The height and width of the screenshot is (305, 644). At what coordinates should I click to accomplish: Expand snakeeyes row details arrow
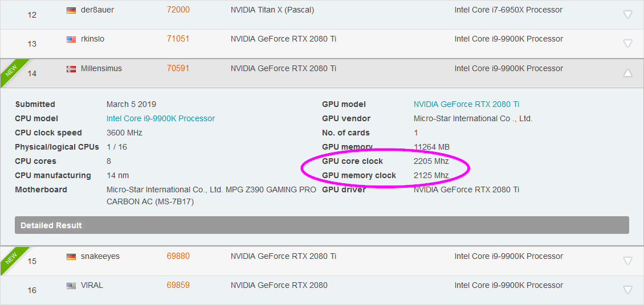627,260
